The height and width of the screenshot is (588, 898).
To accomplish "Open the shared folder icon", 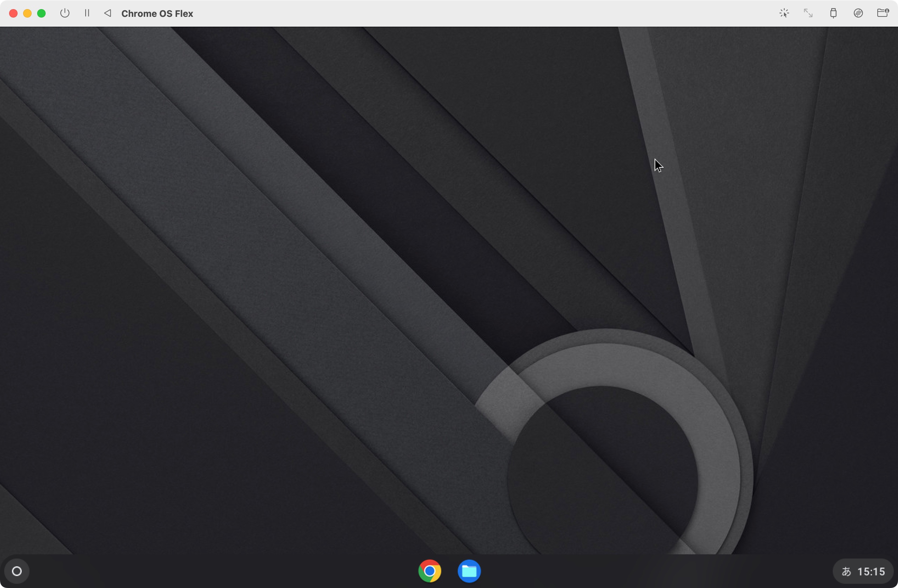I will pos(883,13).
